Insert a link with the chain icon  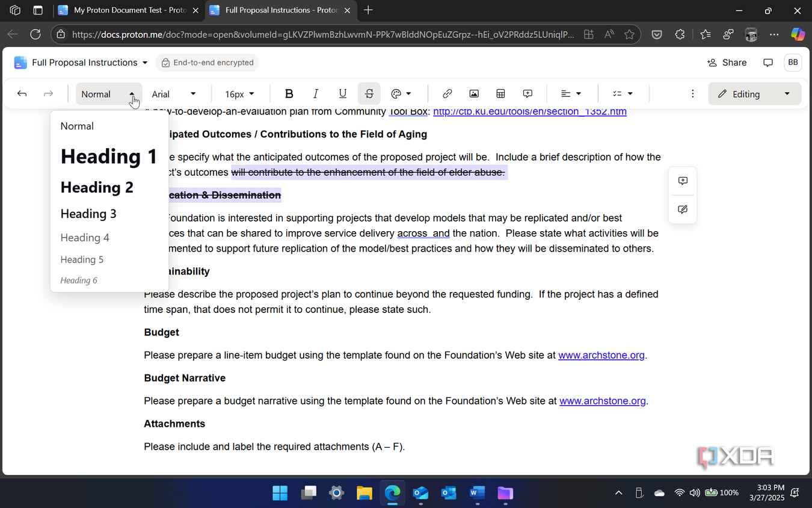447,94
